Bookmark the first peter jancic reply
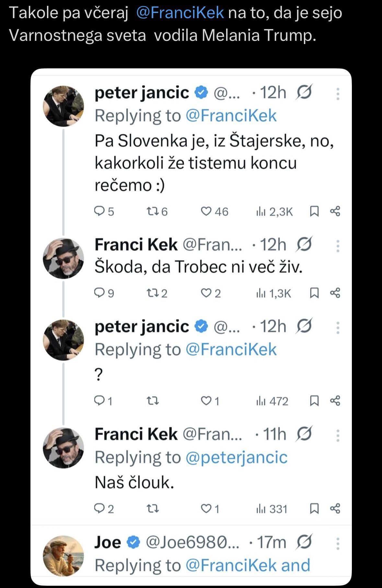This screenshot has height=588, width=382. tap(314, 212)
